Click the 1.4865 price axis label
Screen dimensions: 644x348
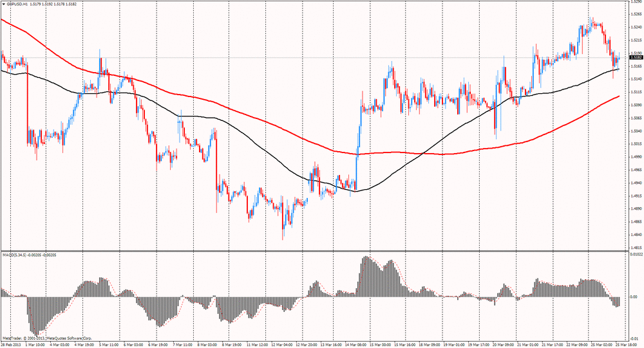point(636,222)
